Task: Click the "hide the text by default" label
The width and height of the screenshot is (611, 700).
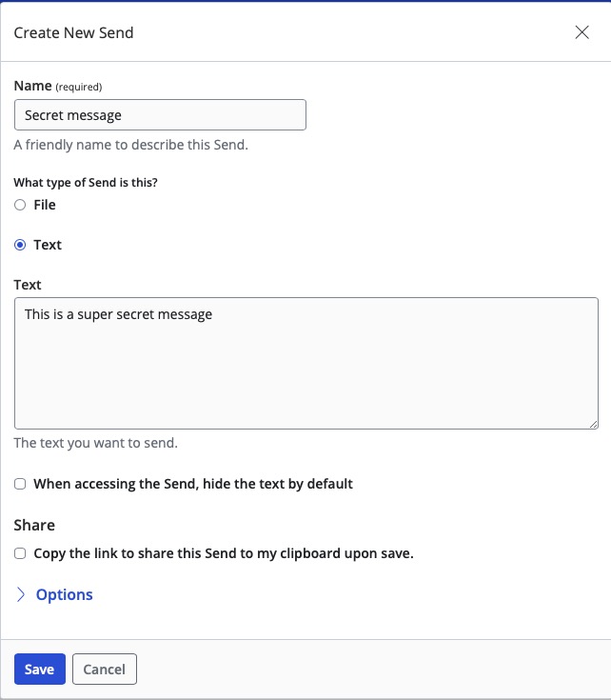Action: [193, 484]
